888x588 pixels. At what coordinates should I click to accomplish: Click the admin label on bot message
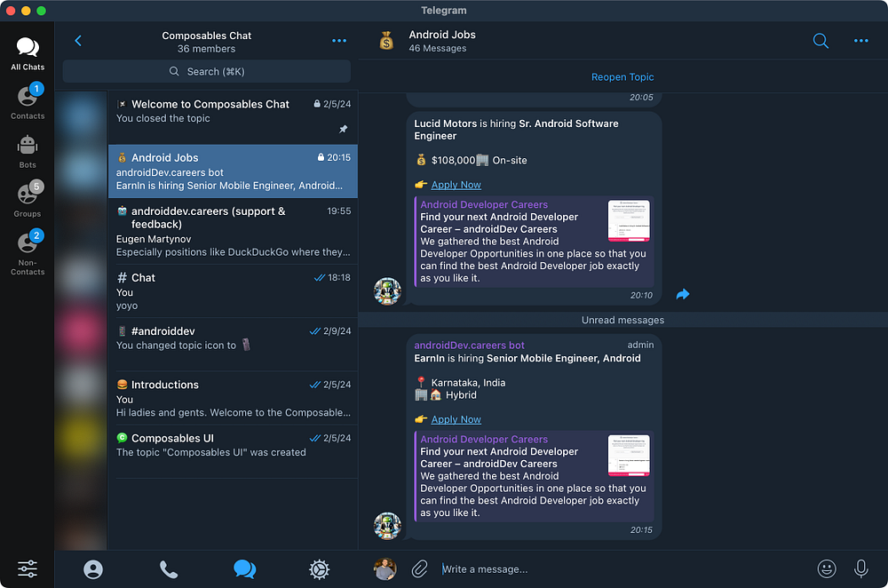click(640, 345)
